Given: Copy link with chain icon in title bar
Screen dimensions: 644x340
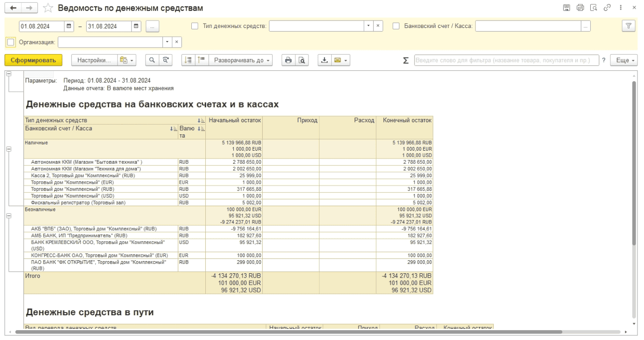Looking at the screenshot, I should tap(607, 8).
